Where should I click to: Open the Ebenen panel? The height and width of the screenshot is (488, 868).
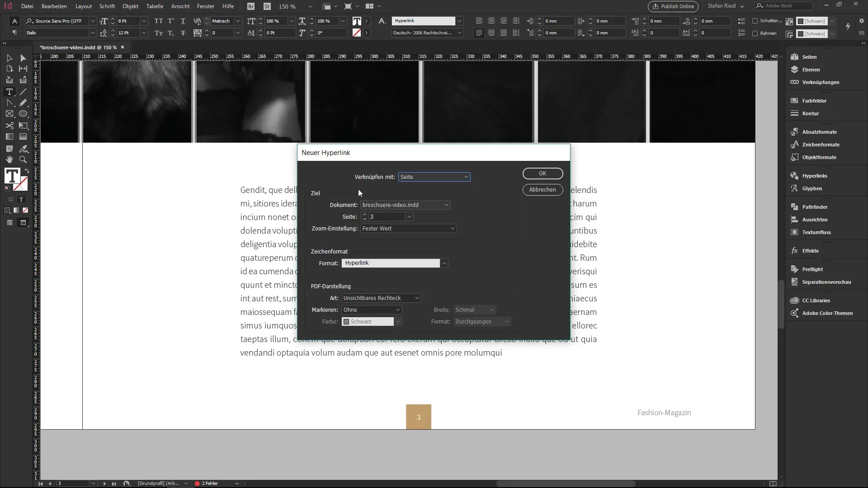click(811, 70)
